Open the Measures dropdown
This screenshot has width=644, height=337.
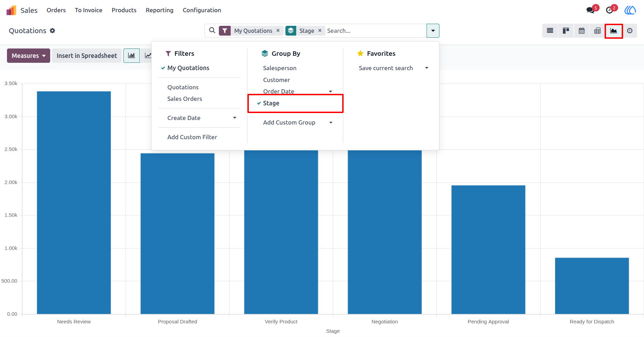[x=29, y=55]
